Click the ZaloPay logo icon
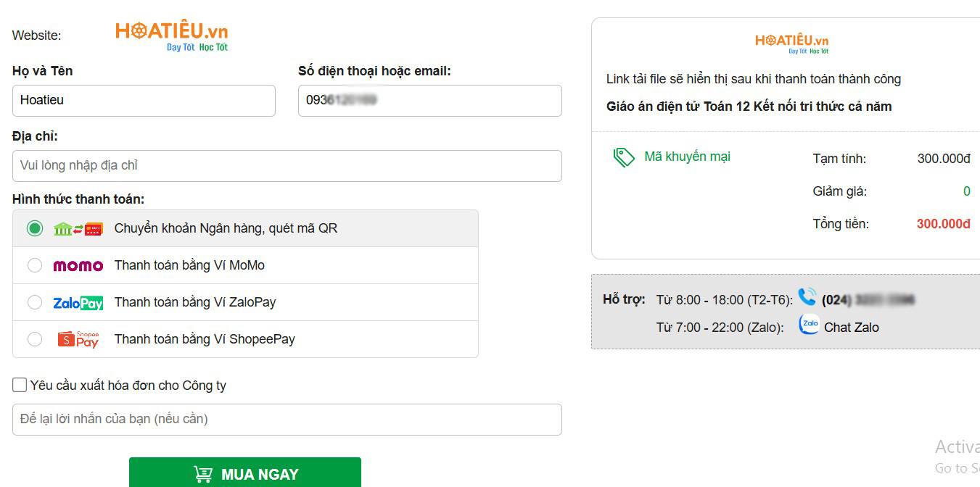 (x=78, y=302)
